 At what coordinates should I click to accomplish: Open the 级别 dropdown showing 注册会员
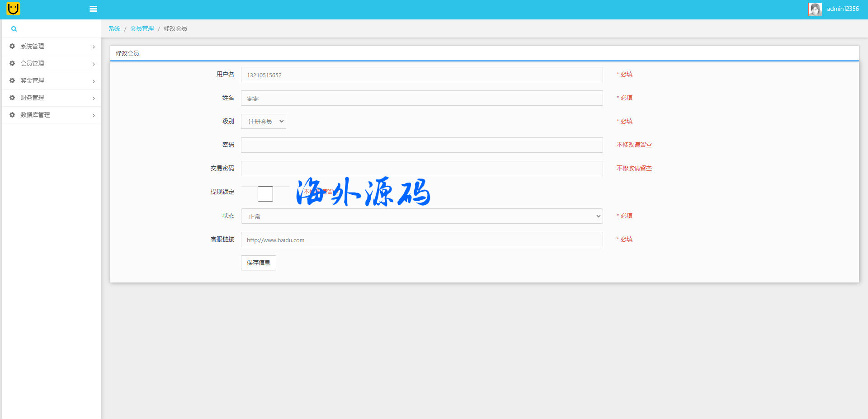coord(264,122)
